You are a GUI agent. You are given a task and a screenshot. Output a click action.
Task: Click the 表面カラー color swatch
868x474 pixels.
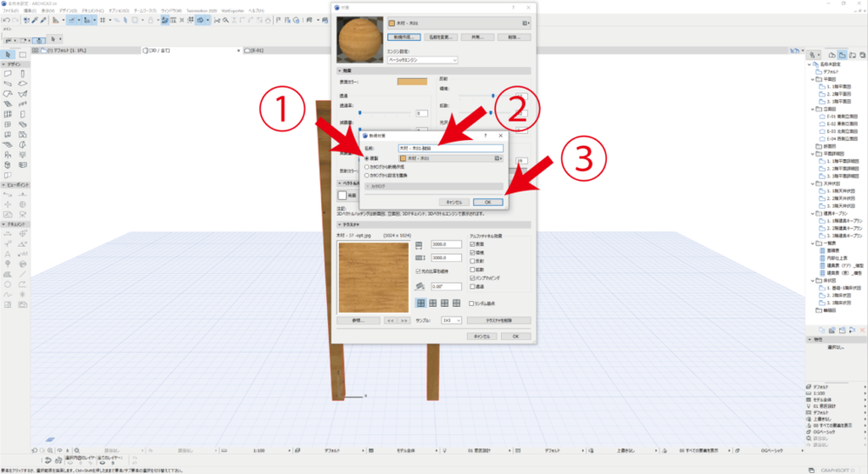412,82
